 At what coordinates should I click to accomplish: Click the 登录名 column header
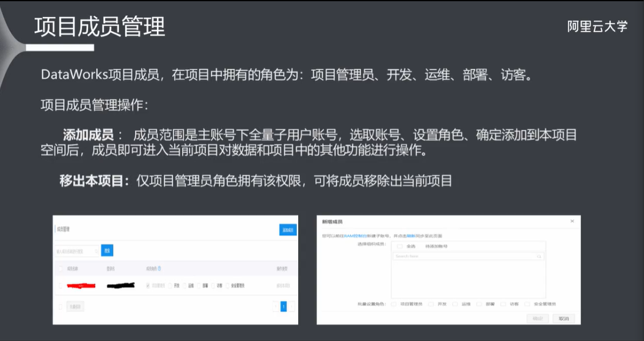111,269
